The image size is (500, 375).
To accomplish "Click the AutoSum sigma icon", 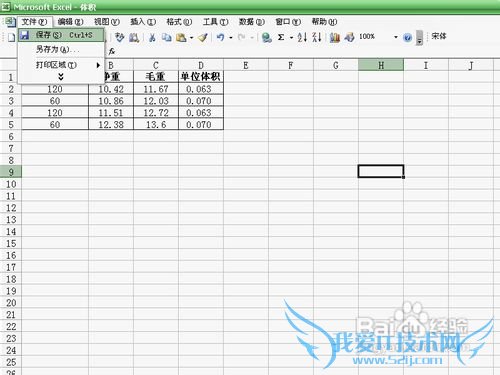I will (281, 37).
